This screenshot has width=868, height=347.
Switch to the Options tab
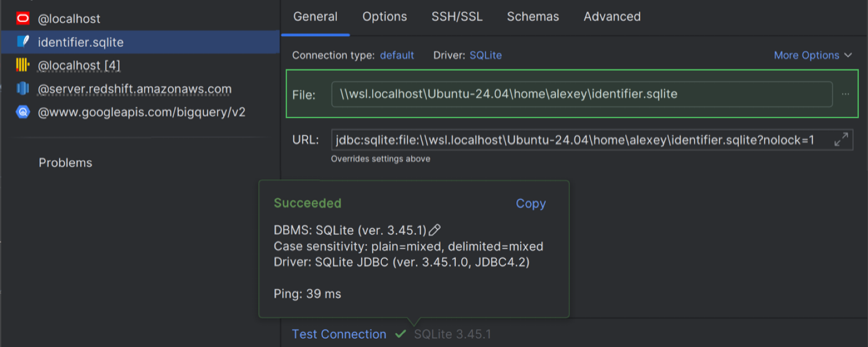[384, 17]
